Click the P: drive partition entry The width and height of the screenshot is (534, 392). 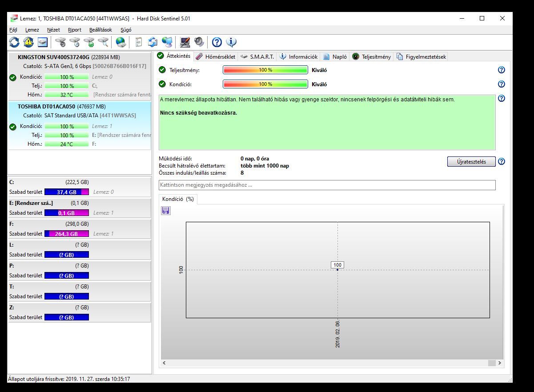(80, 271)
